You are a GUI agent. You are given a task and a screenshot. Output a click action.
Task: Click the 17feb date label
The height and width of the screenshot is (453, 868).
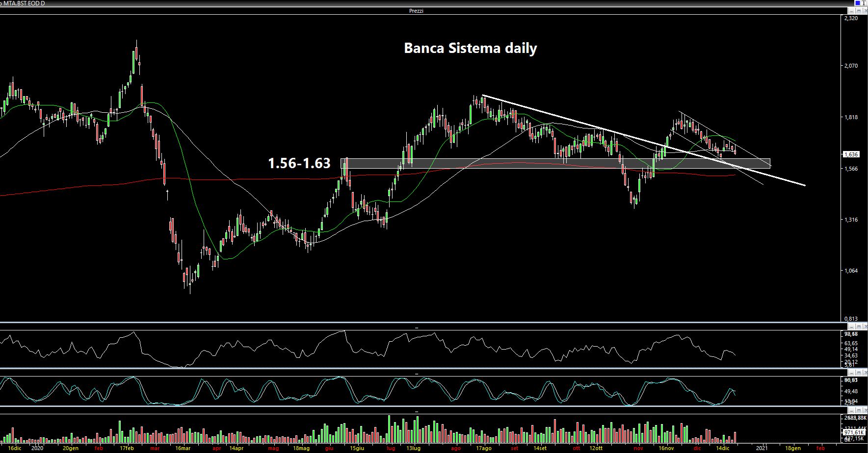pos(127,449)
